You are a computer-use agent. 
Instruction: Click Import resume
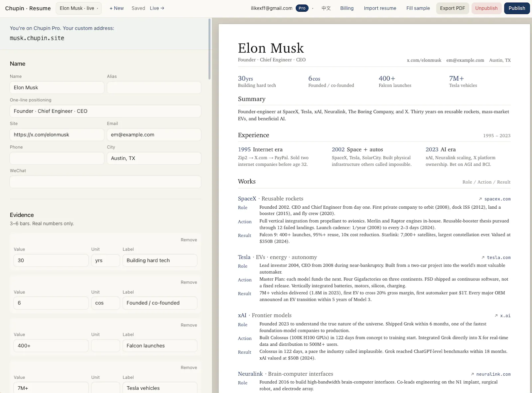pyautogui.click(x=380, y=8)
